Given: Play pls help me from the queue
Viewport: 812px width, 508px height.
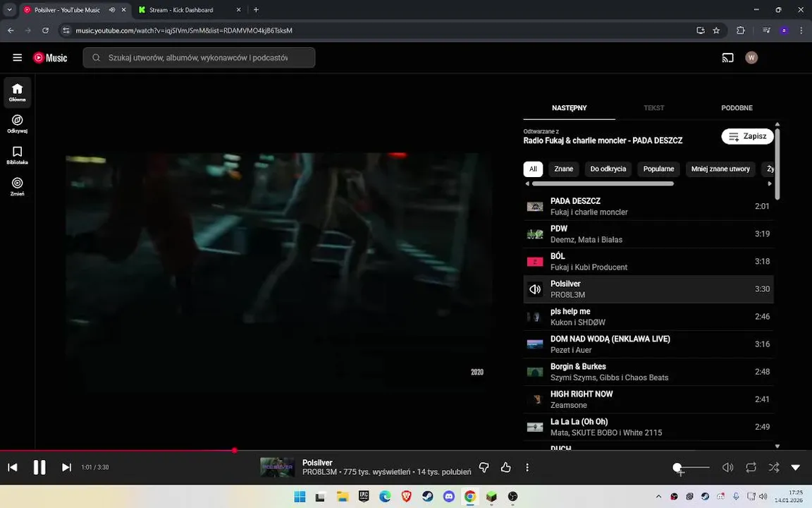Looking at the screenshot, I should [x=648, y=317].
